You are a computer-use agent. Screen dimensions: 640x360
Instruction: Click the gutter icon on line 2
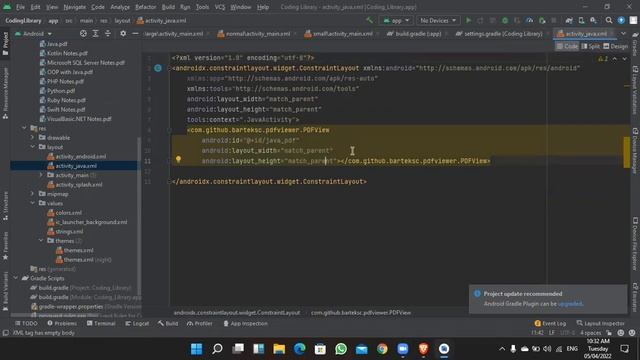[158, 68]
